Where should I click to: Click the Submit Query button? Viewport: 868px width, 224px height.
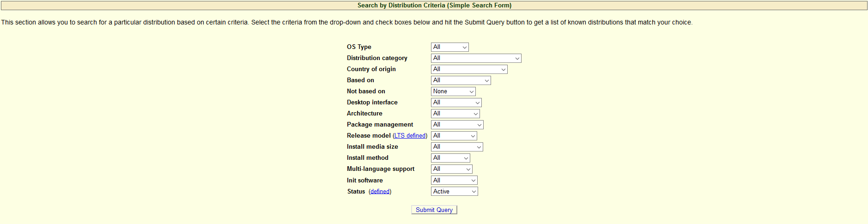point(434,210)
